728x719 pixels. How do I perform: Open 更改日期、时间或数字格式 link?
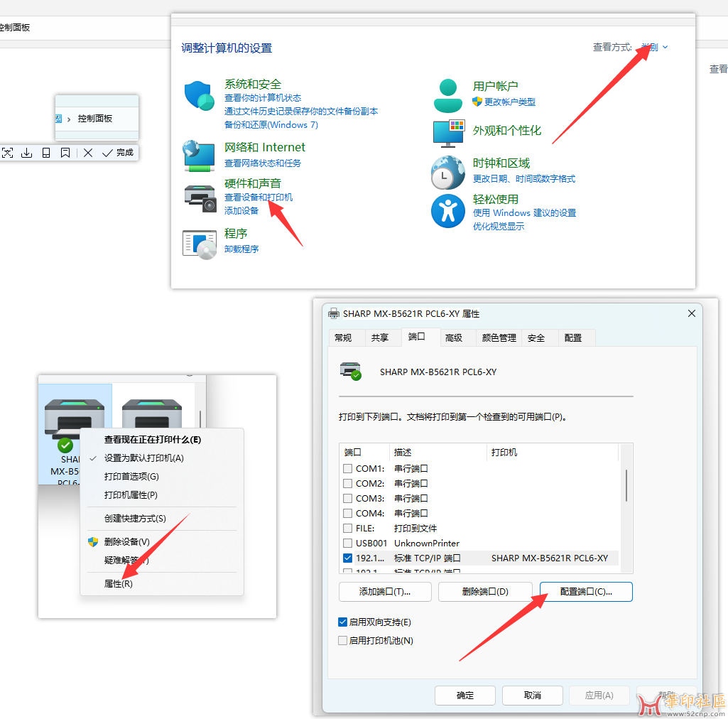[x=523, y=179]
